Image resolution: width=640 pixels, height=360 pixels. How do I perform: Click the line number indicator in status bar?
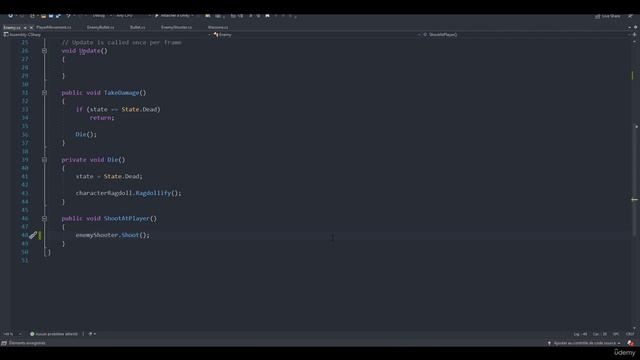pyautogui.click(x=580, y=334)
